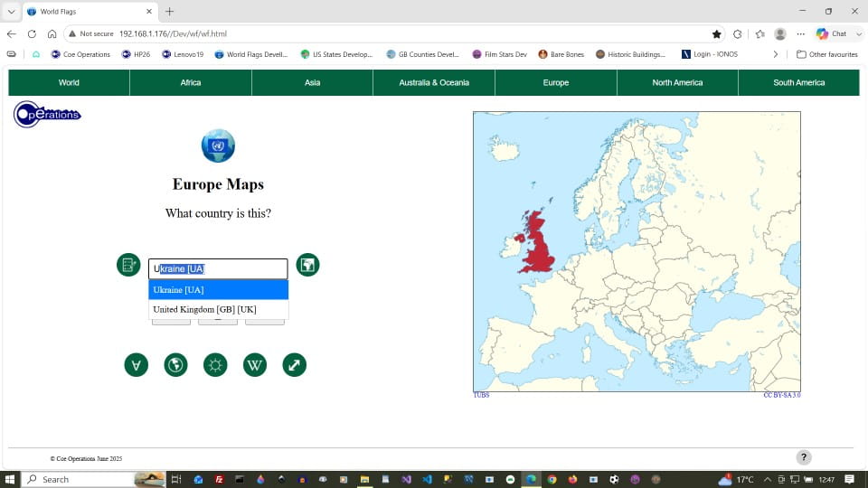Open the World menu tab
Image resolution: width=868 pixels, height=488 pixels.
69,82
